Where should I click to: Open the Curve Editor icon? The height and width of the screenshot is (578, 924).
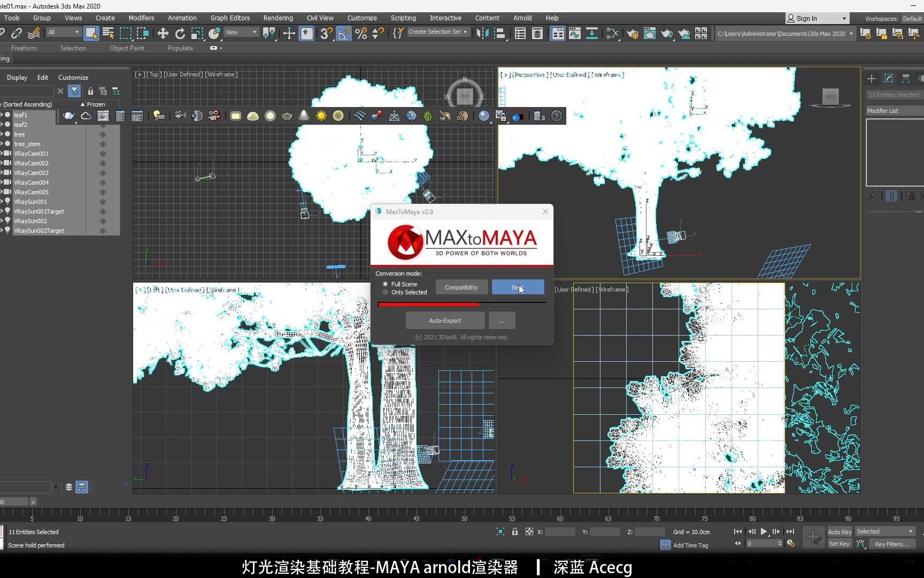[x=575, y=33]
